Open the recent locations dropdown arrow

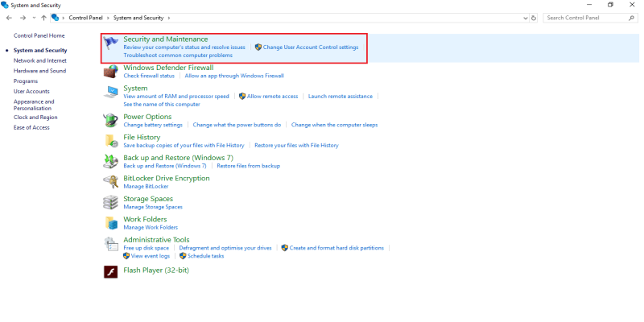tap(34, 18)
